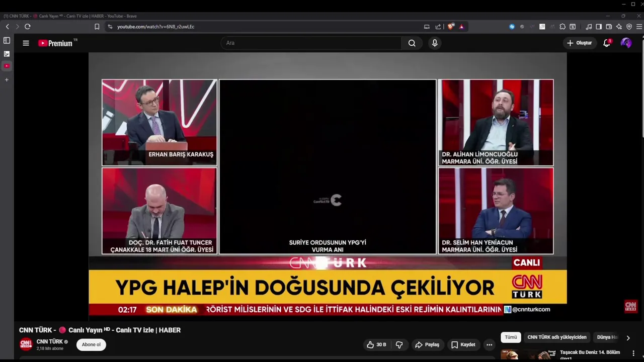Image resolution: width=644 pixels, height=362 pixels.
Task: Toggle the vertical sidebar panel icon
Action: [x=7, y=40]
